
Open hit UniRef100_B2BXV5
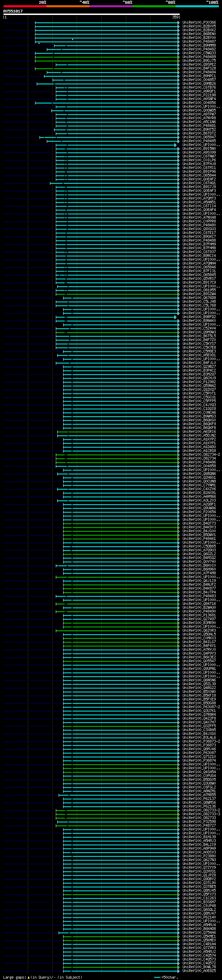click(199, 26)
